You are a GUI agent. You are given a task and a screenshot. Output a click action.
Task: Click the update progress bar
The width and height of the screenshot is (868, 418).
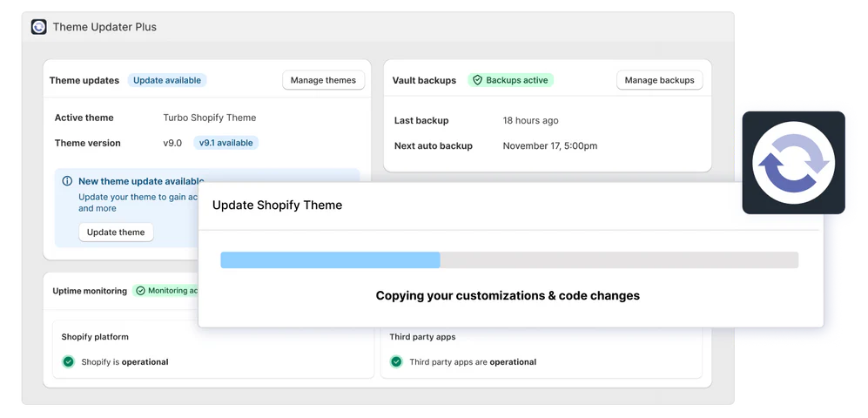pyautogui.click(x=509, y=260)
